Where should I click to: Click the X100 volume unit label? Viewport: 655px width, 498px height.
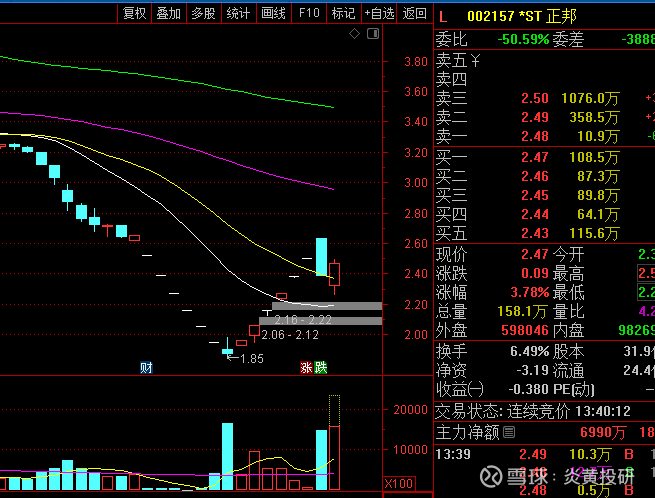pos(399,483)
